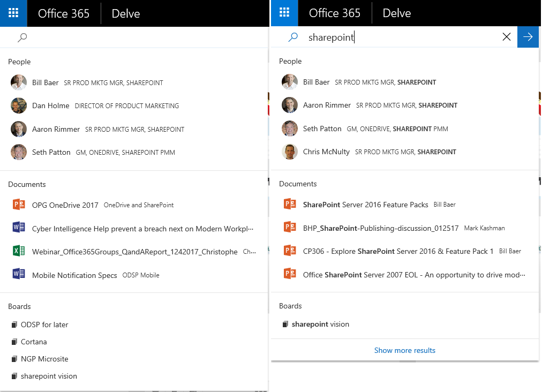Select 'Seth Patton' name in right search results
The height and width of the screenshot is (392, 542).
(322, 129)
